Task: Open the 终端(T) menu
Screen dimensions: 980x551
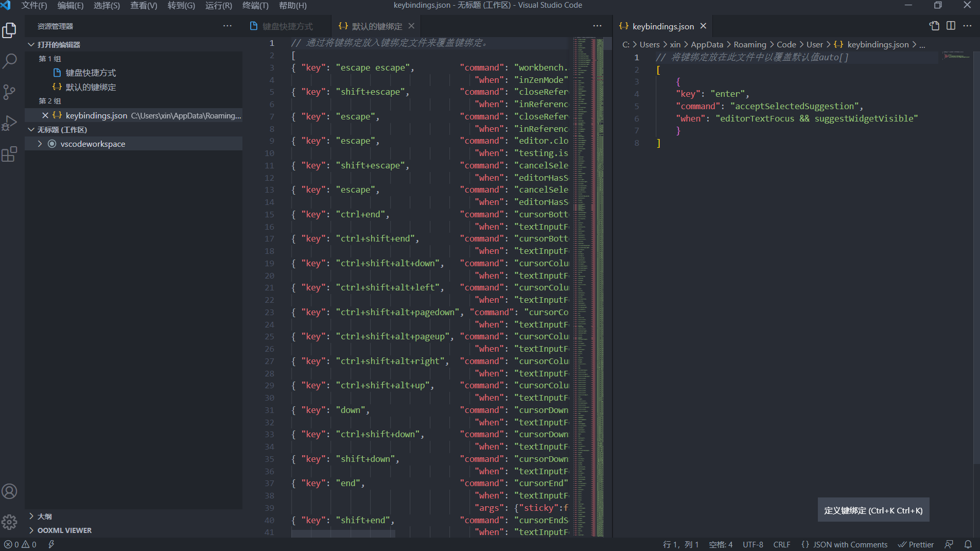Action: coord(255,5)
